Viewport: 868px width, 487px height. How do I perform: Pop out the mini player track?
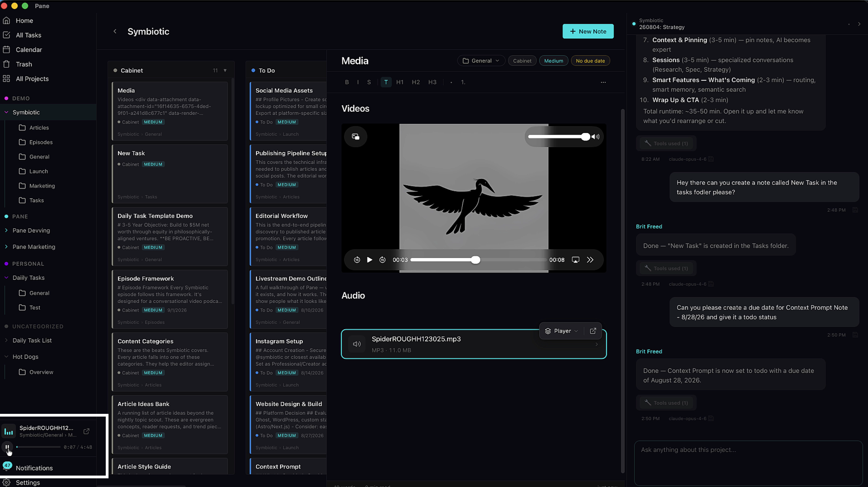[x=86, y=431]
